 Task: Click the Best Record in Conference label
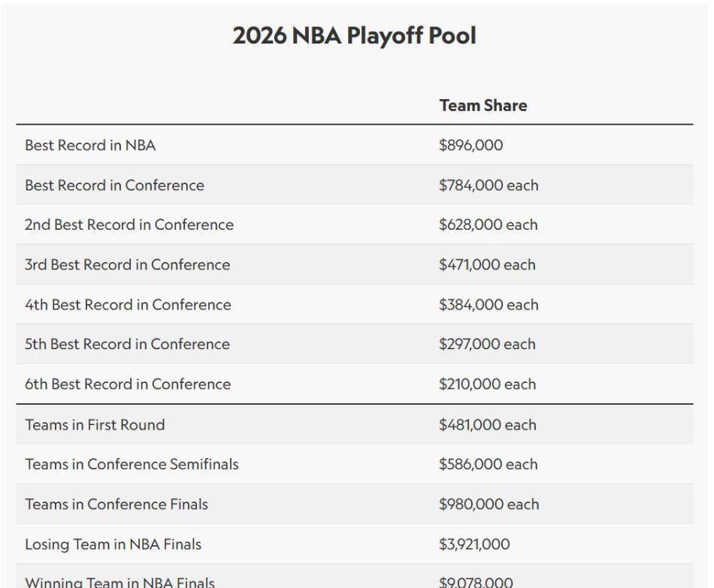(x=114, y=185)
